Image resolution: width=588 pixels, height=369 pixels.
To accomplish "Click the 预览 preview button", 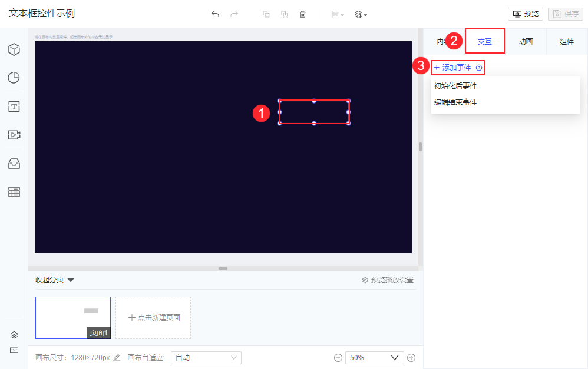I will click(x=526, y=14).
